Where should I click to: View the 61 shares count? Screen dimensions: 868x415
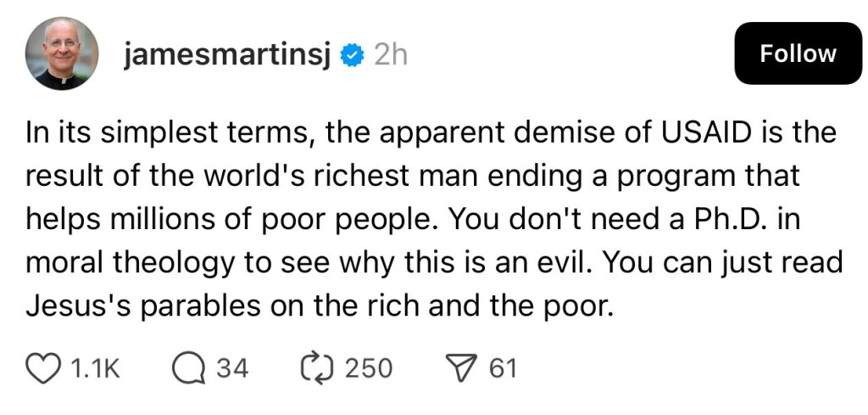(503, 368)
